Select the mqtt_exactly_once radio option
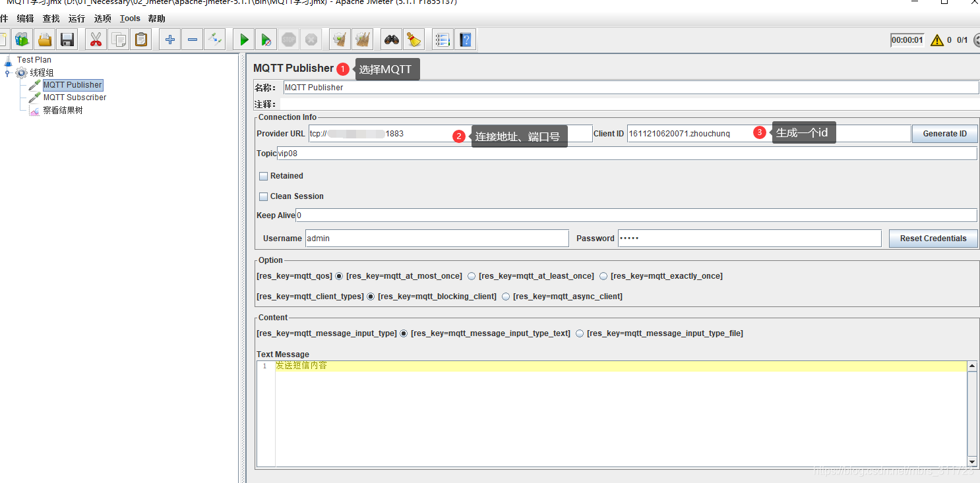Screen dimensions: 980x483 [x=603, y=276]
